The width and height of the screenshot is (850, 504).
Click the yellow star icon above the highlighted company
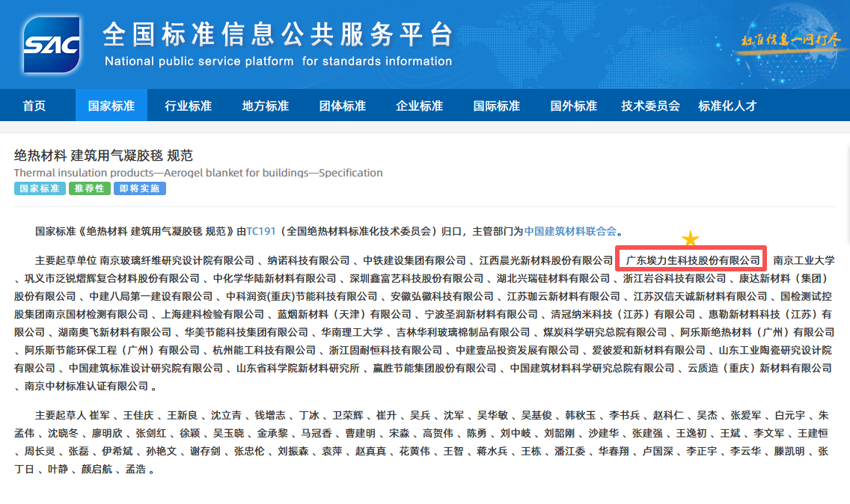click(x=689, y=239)
